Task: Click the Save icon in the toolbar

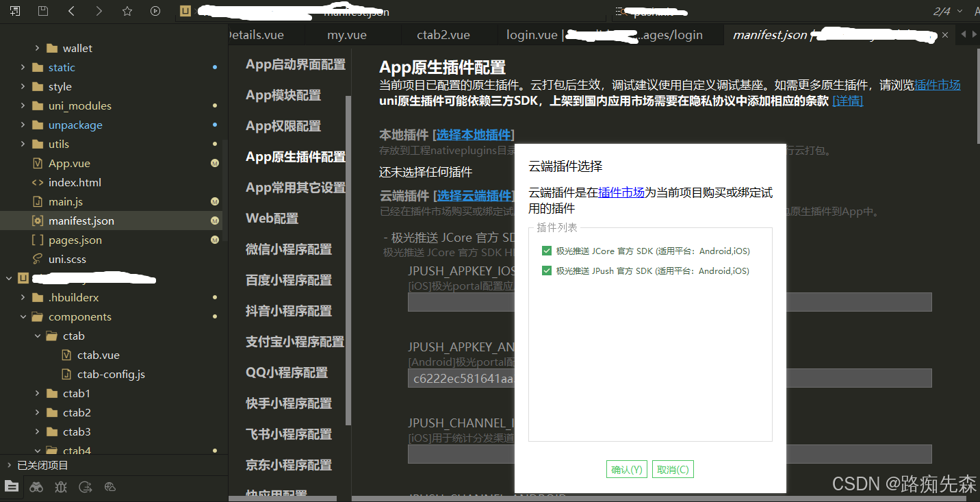Action: pos(42,11)
